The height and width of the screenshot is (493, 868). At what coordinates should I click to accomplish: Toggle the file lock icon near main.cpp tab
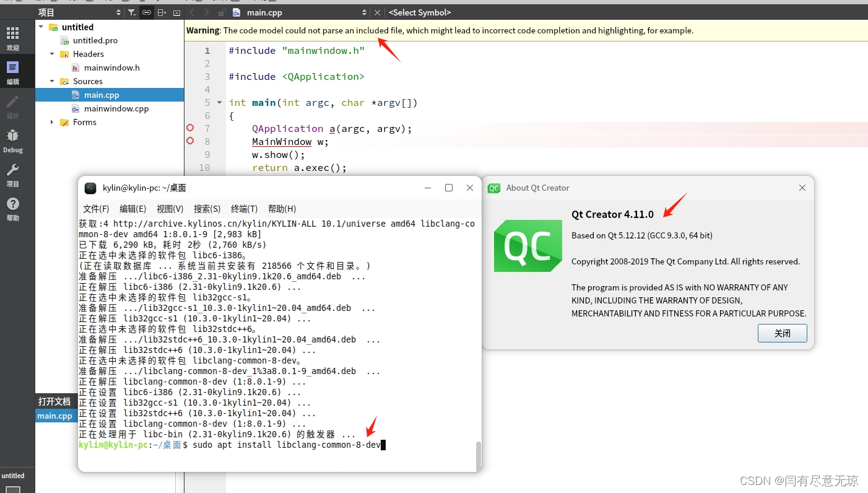pyautogui.click(x=221, y=12)
